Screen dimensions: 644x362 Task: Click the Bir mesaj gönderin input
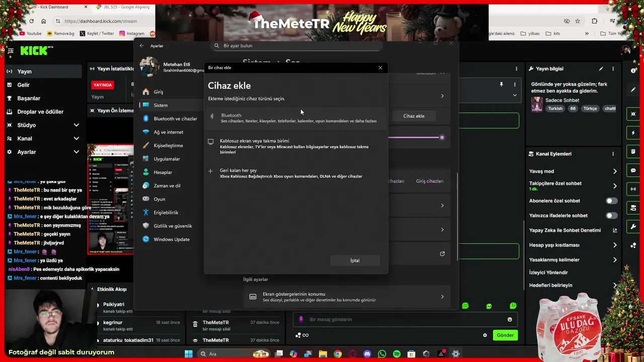[405, 319]
